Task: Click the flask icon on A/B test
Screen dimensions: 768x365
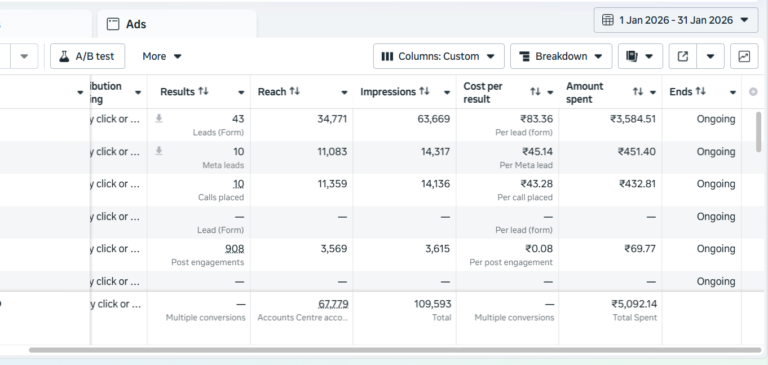Action: tap(64, 56)
